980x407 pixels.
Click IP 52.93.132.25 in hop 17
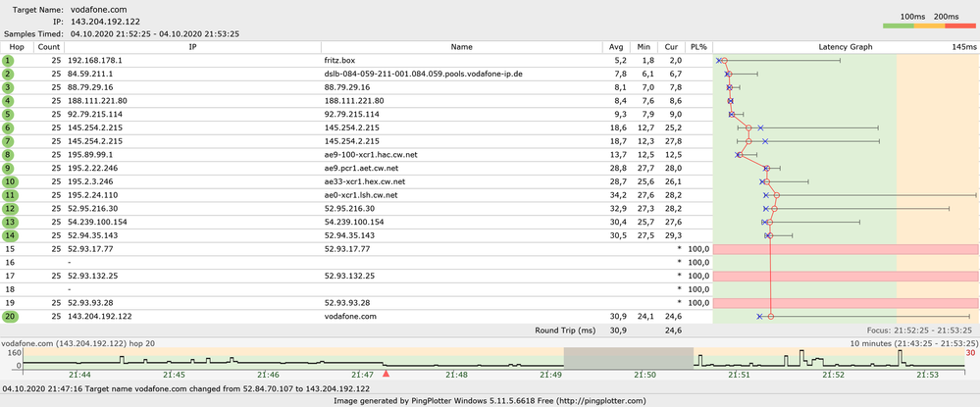(x=92, y=276)
